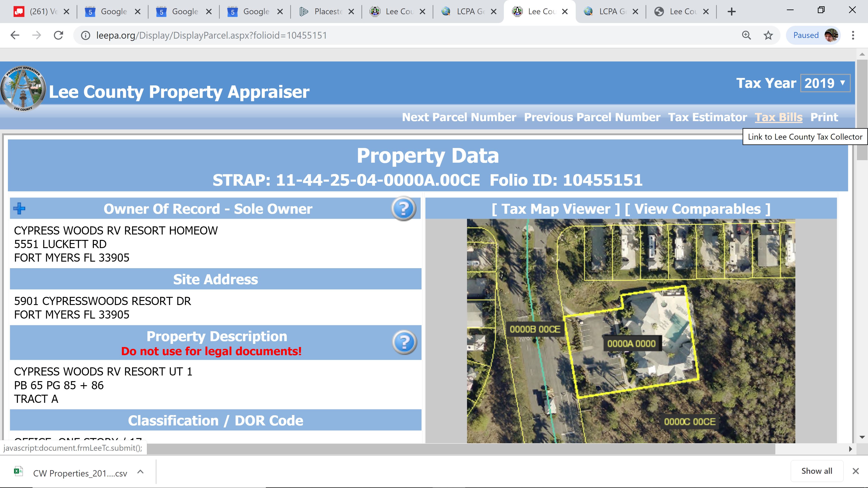Click Previous Parcel Number link
This screenshot has width=868, height=488.
pos(592,117)
